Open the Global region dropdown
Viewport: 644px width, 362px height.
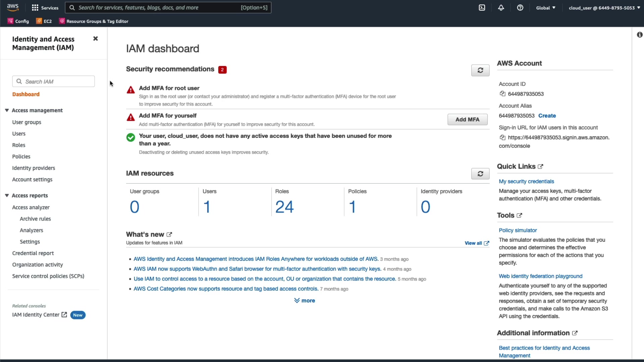[x=545, y=8]
